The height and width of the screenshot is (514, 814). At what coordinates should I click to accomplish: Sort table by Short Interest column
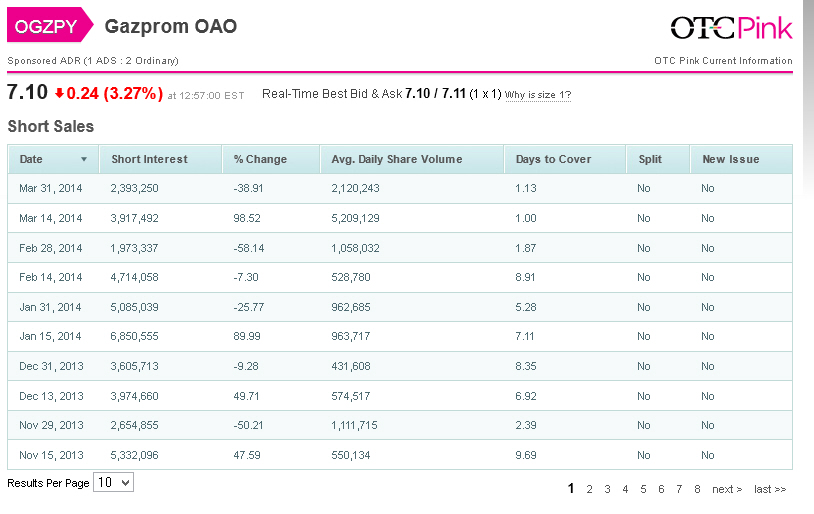[x=149, y=159]
